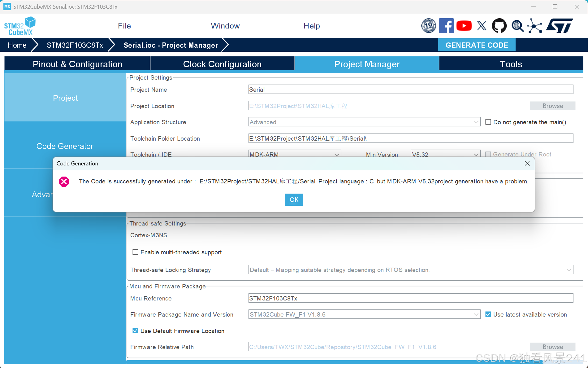
Task: Click the 'Code Generation' dialog title
Action: [77, 164]
